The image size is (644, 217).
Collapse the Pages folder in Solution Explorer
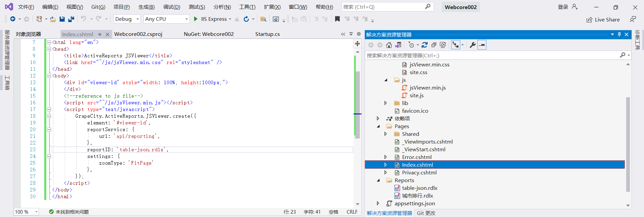(378, 126)
